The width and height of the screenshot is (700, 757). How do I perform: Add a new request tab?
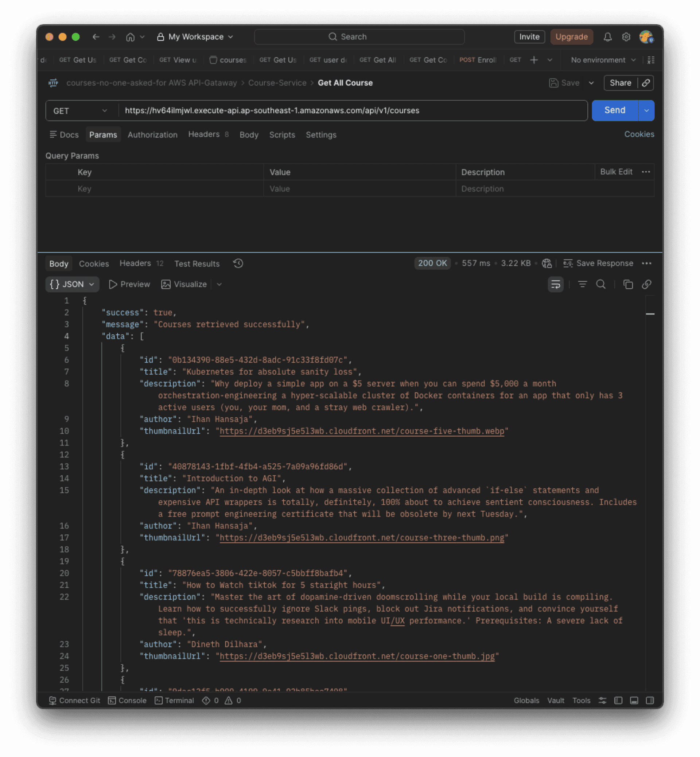[x=534, y=60]
